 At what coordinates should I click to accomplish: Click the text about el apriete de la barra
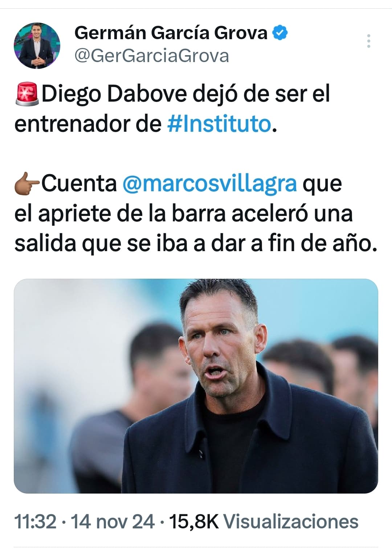coord(120,213)
